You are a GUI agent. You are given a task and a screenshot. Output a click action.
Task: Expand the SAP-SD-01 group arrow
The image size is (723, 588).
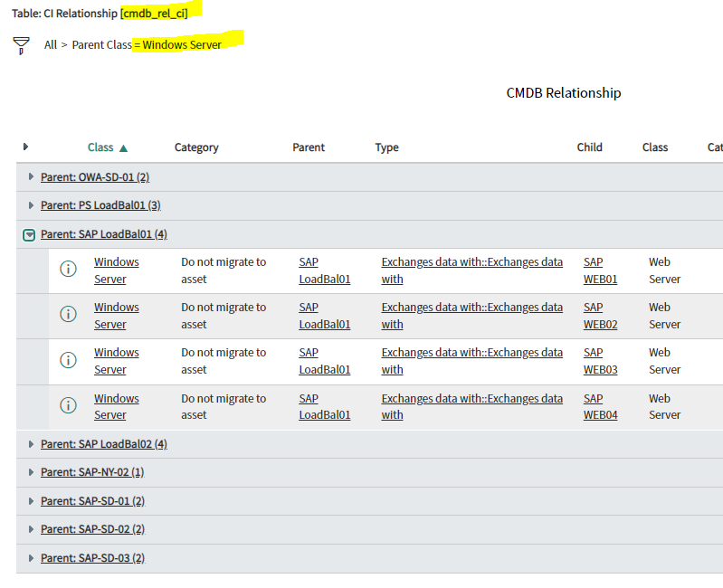click(31, 501)
